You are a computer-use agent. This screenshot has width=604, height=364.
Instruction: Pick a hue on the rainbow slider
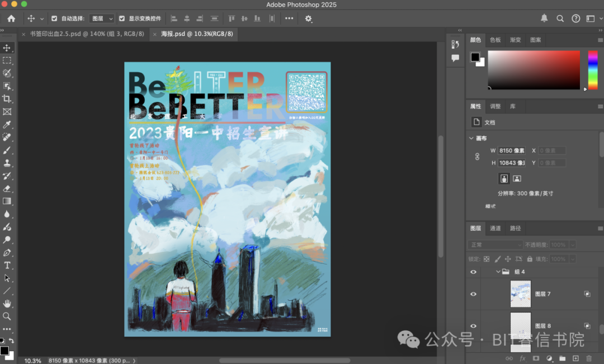593,70
